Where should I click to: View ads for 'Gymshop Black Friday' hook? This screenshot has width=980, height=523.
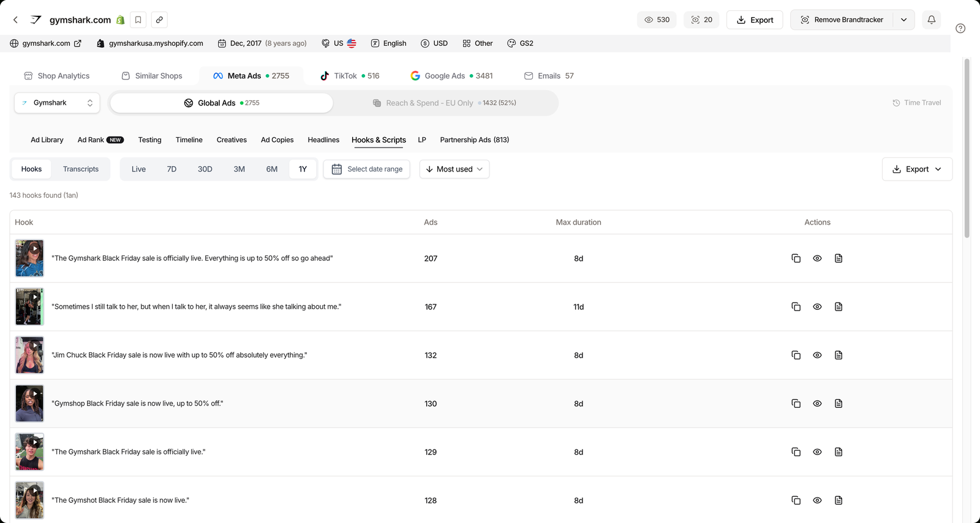[817, 404]
